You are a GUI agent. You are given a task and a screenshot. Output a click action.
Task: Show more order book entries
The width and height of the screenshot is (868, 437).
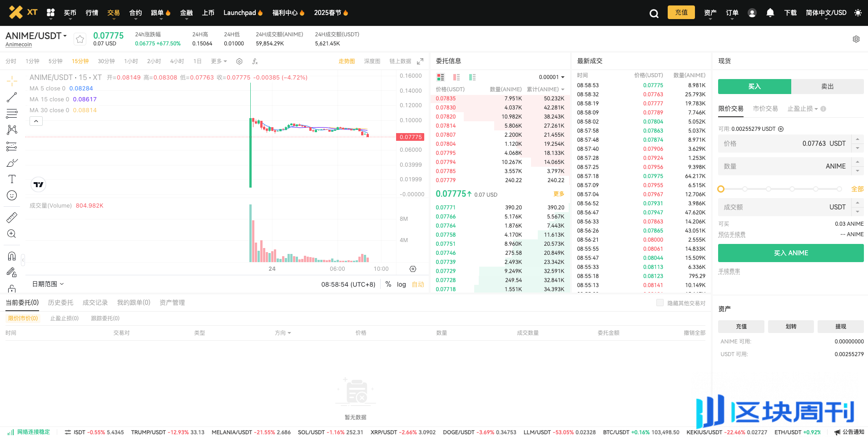pyautogui.click(x=559, y=194)
